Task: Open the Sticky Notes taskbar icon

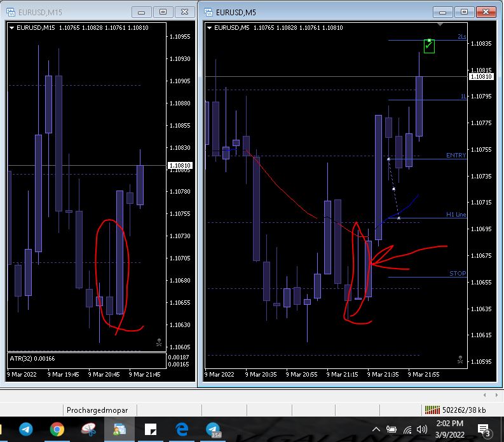Action: click(x=151, y=429)
